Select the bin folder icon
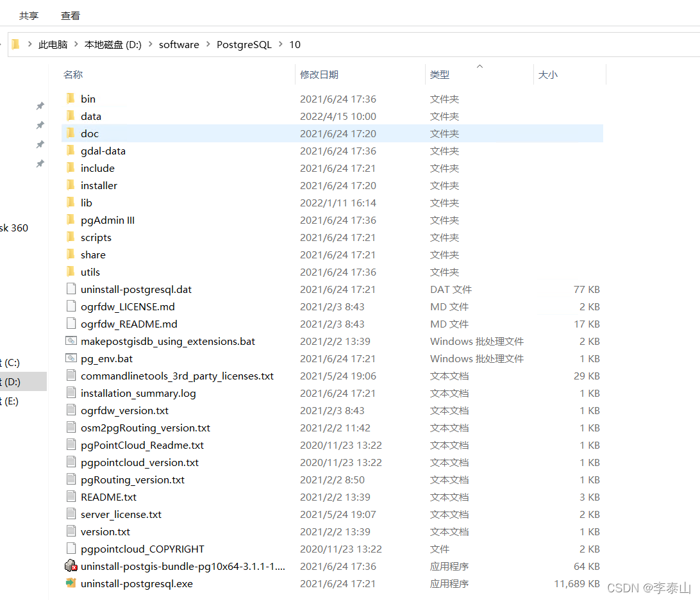Screen dimensions: 700x600 [x=71, y=98]
